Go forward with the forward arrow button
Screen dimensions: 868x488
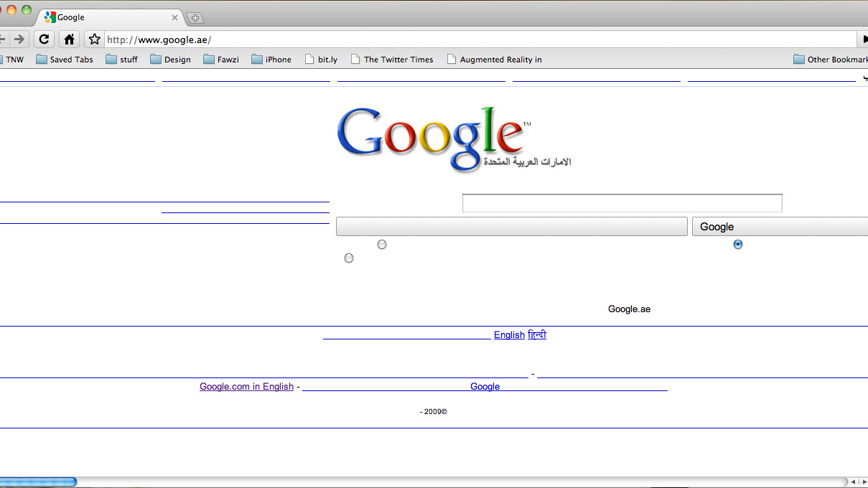pyautogui.click(x=19, y=39)
